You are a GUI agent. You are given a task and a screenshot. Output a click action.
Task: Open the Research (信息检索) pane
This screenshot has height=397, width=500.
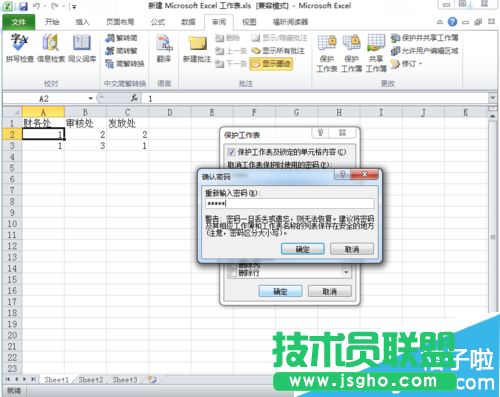[51, 48]
